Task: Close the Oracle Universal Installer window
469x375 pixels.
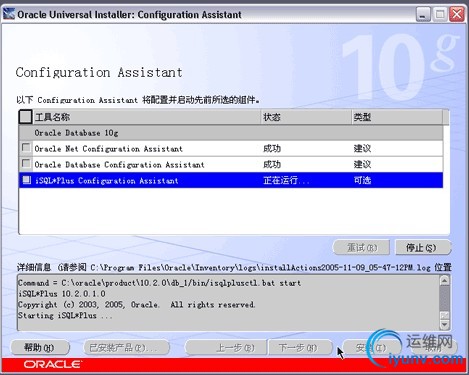Action: 456,15
